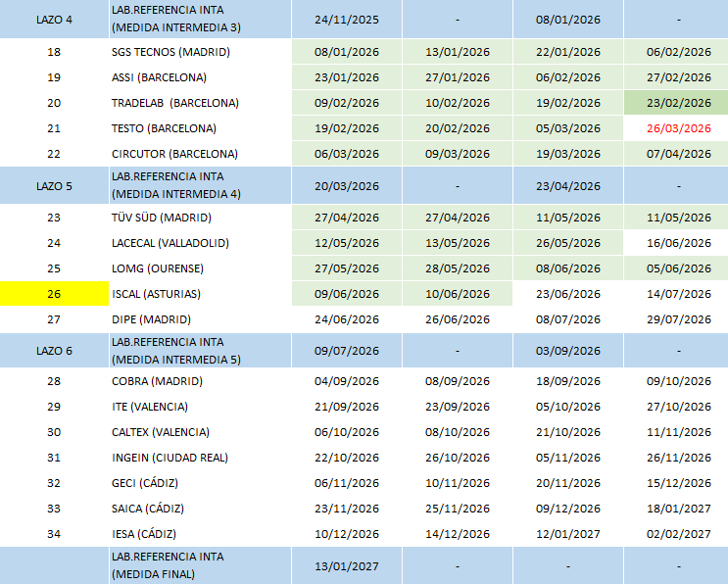This screenshot has height=584, width=728.
Task: Click date 24/06/2026 in DIPE row
Action: 346,319
